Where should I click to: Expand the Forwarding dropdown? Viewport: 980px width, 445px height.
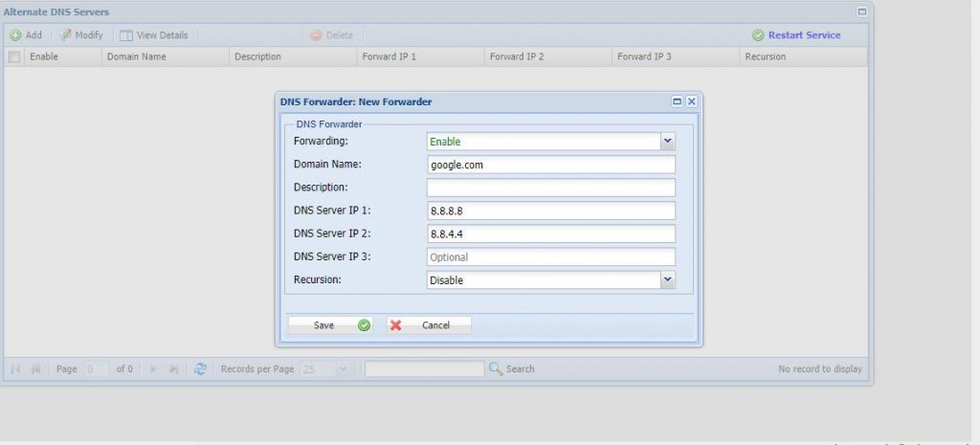[668, 141]
